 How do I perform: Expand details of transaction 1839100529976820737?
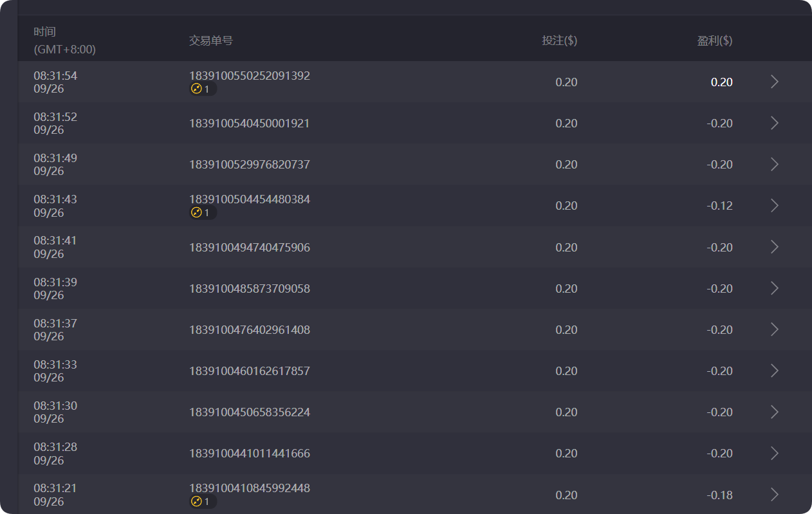[x=774, y=164]
